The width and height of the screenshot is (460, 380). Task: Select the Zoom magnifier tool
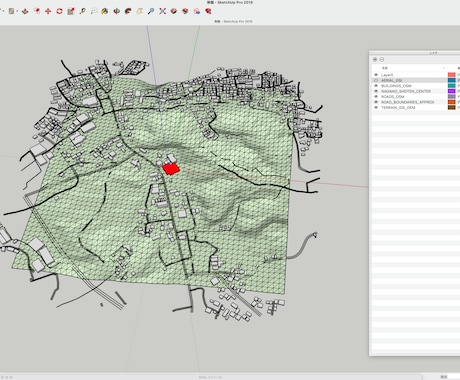coord(151,11)
